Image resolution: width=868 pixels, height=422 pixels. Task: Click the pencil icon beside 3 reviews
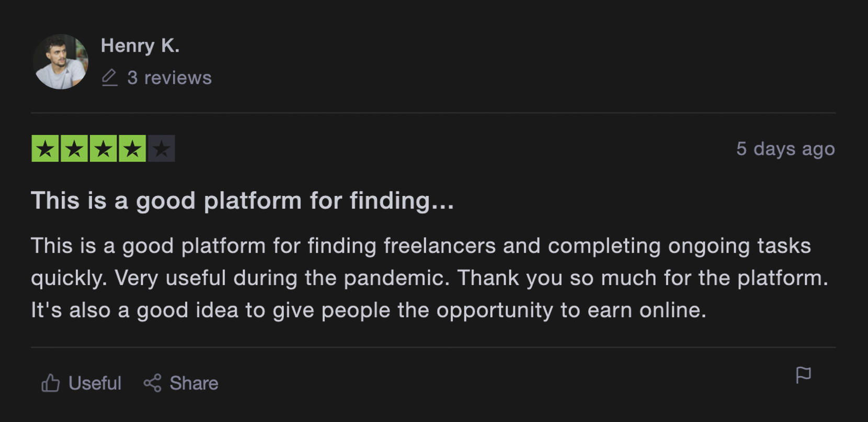pyautogui.click(x=110, y=77)
